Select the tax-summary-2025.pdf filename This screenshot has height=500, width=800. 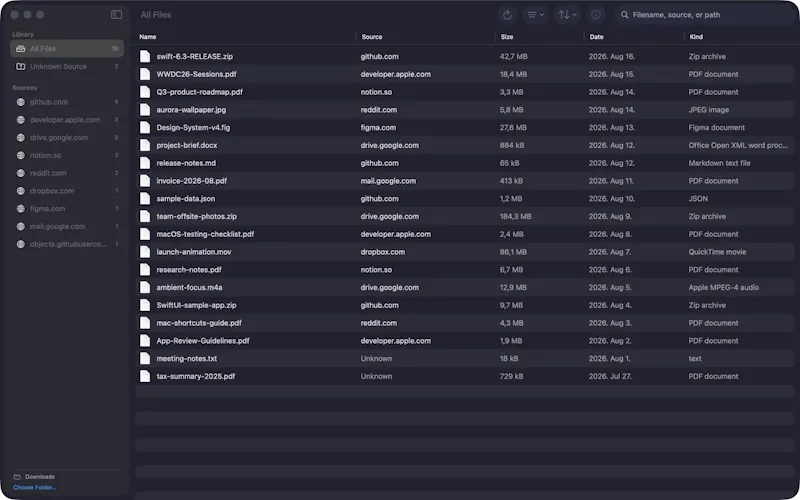pyautogui.click(x=196, y=377)
